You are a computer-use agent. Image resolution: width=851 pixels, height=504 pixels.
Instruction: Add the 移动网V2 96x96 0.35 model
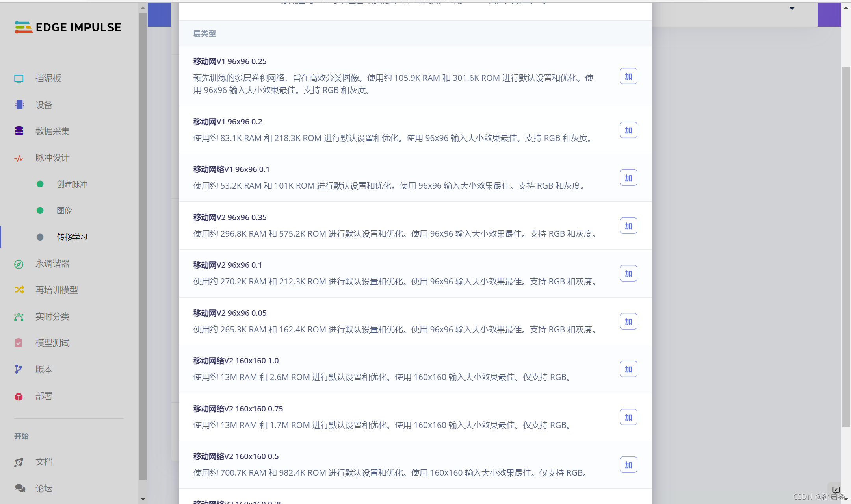click(x=628, y=226)
